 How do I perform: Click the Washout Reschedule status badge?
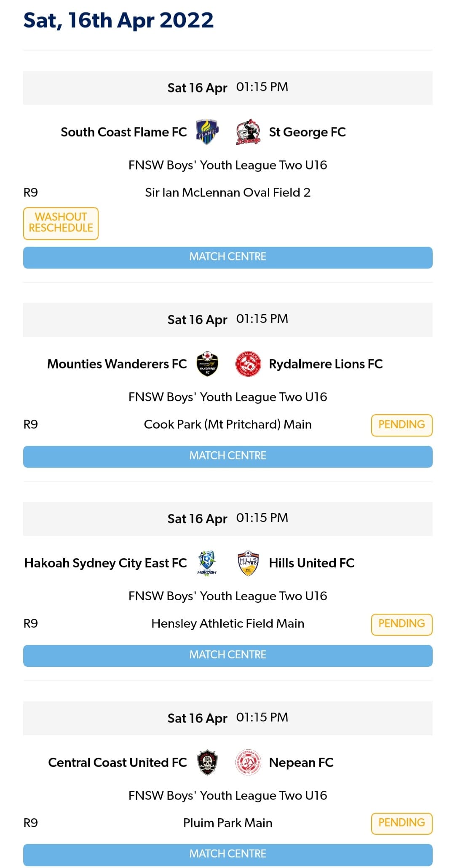tap(61, 223)
